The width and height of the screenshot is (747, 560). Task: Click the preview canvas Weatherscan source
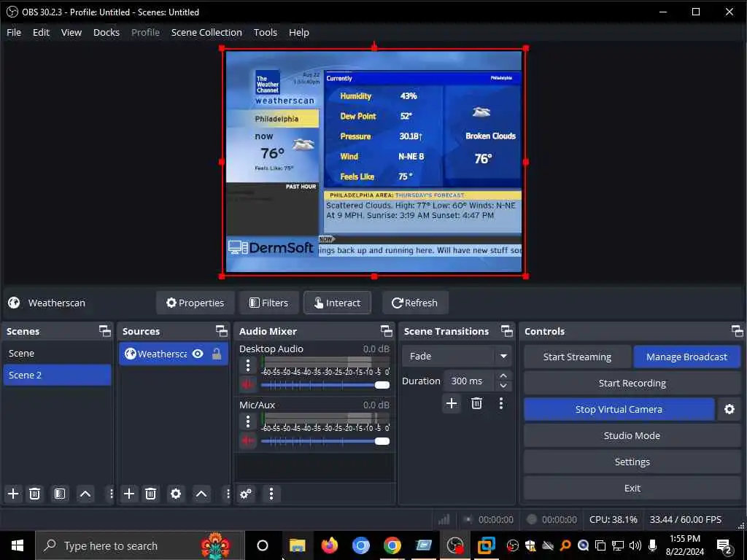tap(374, 162)
